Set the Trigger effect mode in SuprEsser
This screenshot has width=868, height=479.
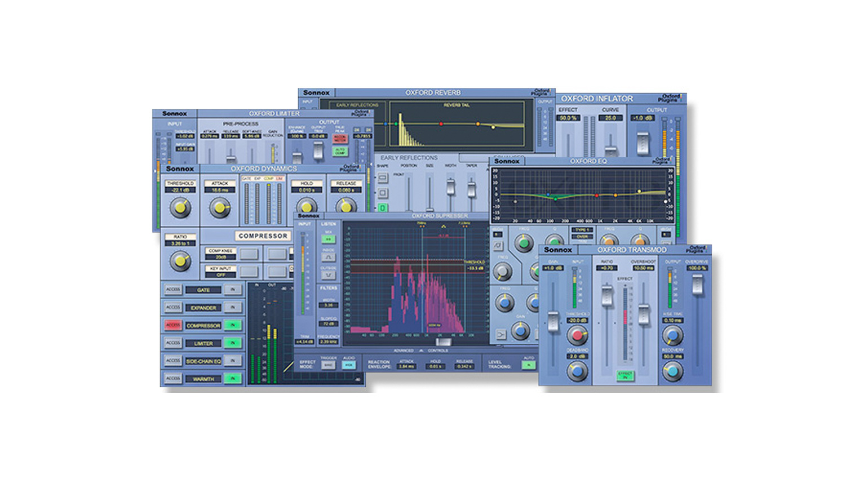click(329, 365)
